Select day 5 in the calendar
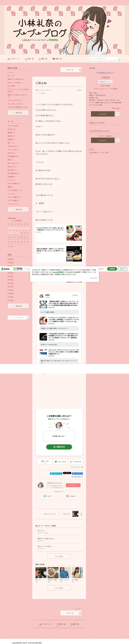This screenshot has width=129, height=644. coord(21,228)
